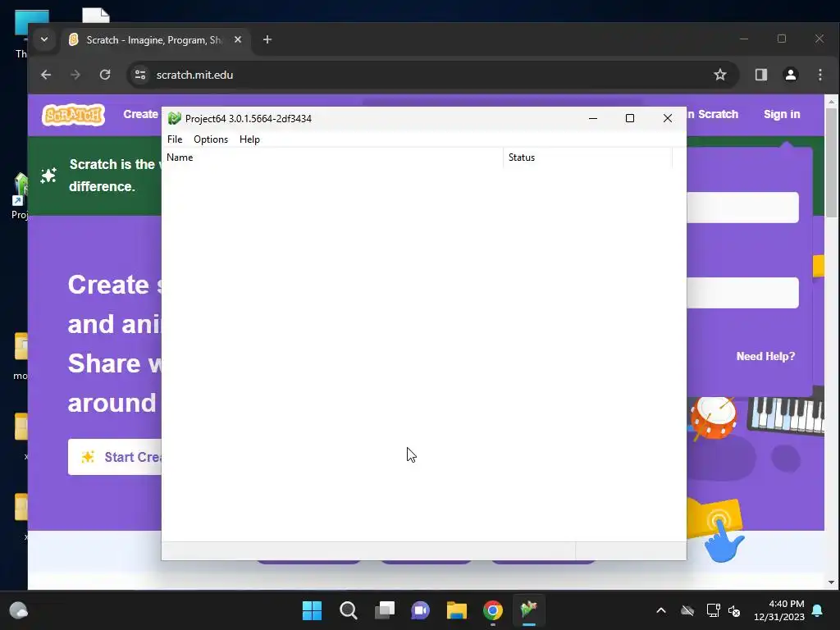Screen dimensions: 840x630
Task: Click the Scratch logo in Chrome
Action: point(73,115)
